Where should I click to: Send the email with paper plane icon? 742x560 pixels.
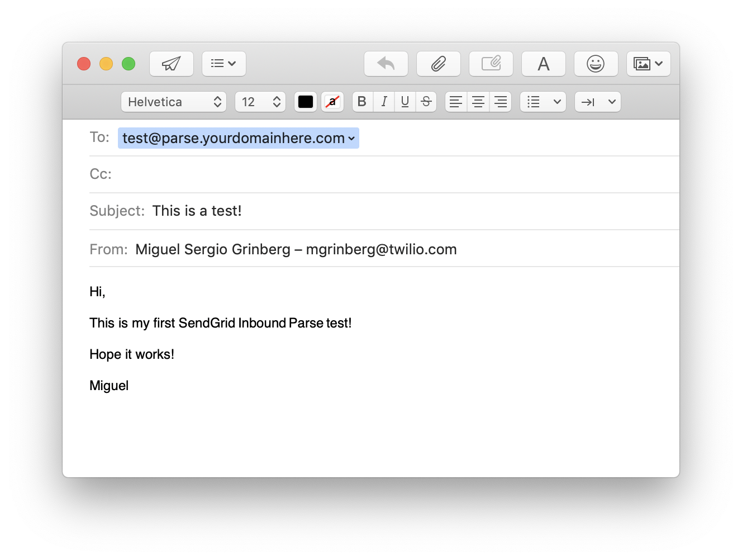172,64
